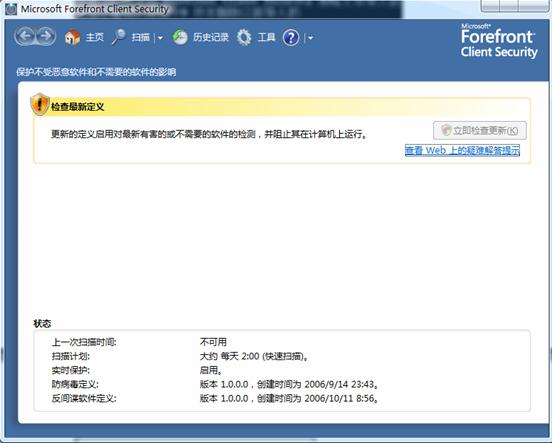The height and width of the screenshot is (443, 552).
Task: Select the 主页 toolbar label
Action: 95,37
